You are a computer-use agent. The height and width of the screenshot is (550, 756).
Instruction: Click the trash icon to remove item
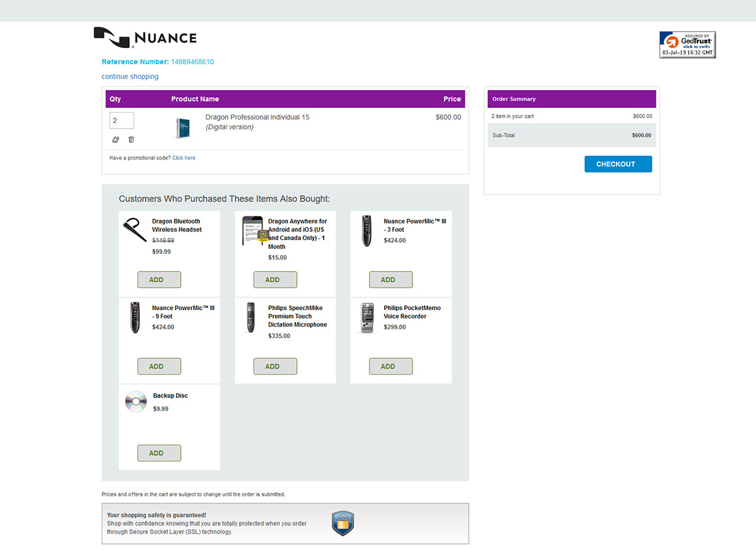[131, 140]
